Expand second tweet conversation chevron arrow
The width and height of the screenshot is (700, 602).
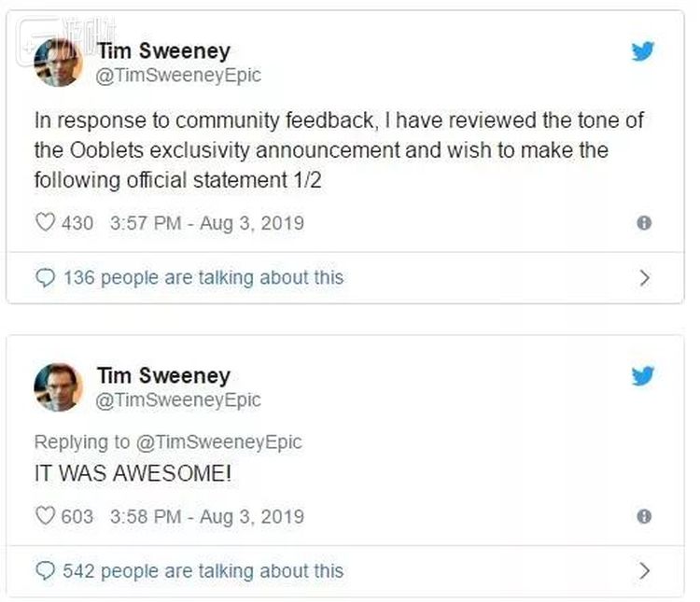click(643, 571)
